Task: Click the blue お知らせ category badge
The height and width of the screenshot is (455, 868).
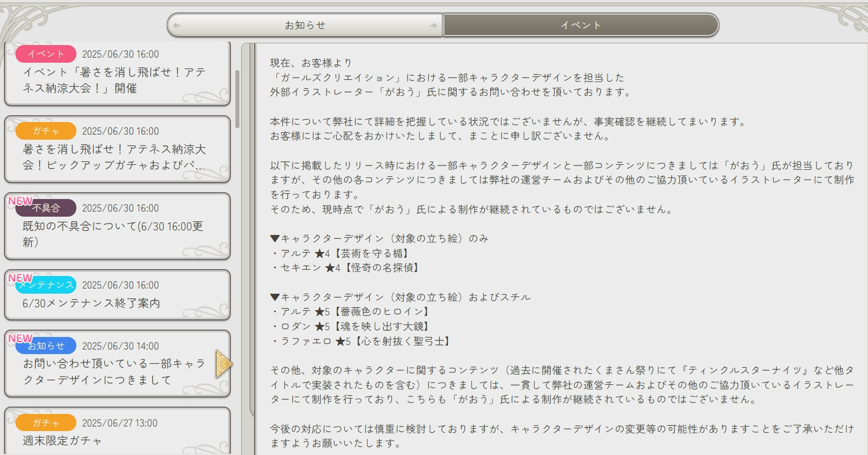Action: [x=46, y=346]
